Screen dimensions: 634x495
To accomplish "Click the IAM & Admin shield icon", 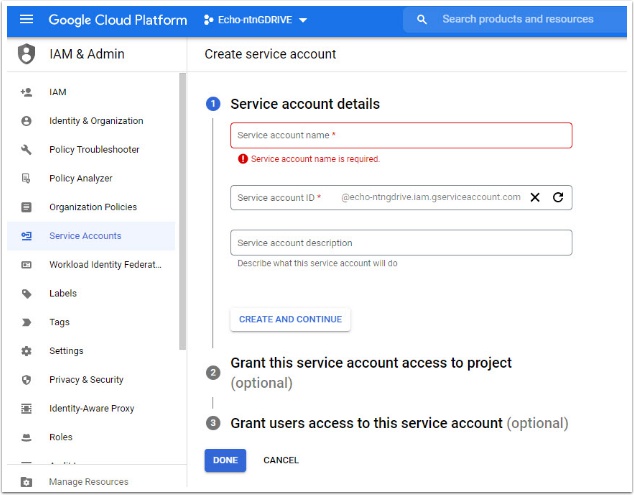I will point(26,54).
